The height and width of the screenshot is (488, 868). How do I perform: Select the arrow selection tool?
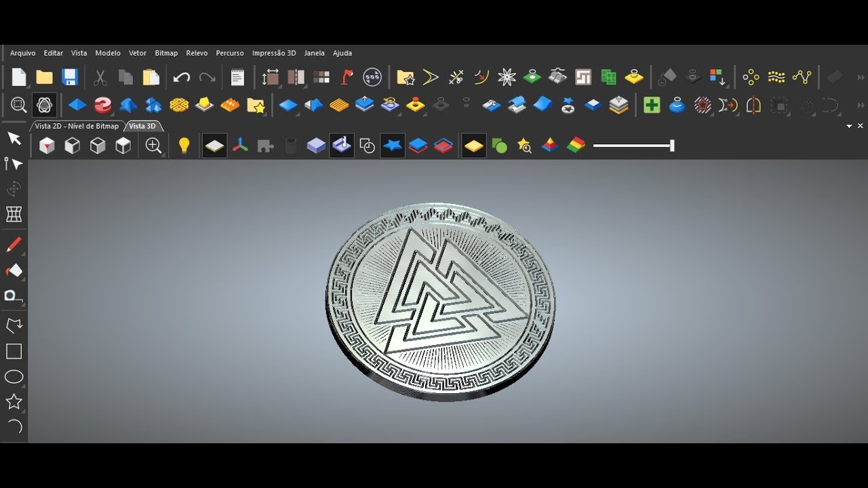pos(14,138)
